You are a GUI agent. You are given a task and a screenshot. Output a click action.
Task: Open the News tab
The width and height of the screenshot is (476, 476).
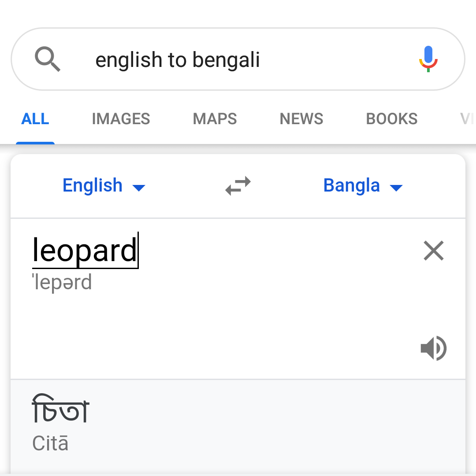pyautogui.click(x=301, y=119)
